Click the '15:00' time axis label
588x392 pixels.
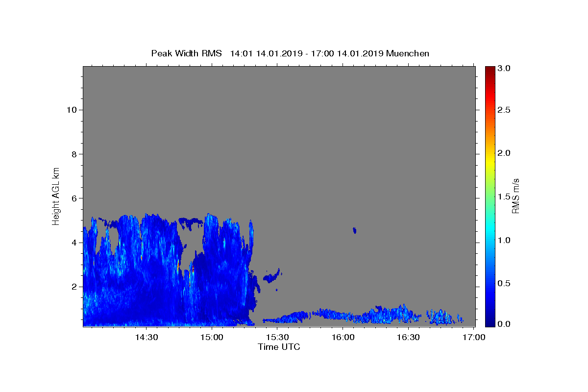point(212,338)
